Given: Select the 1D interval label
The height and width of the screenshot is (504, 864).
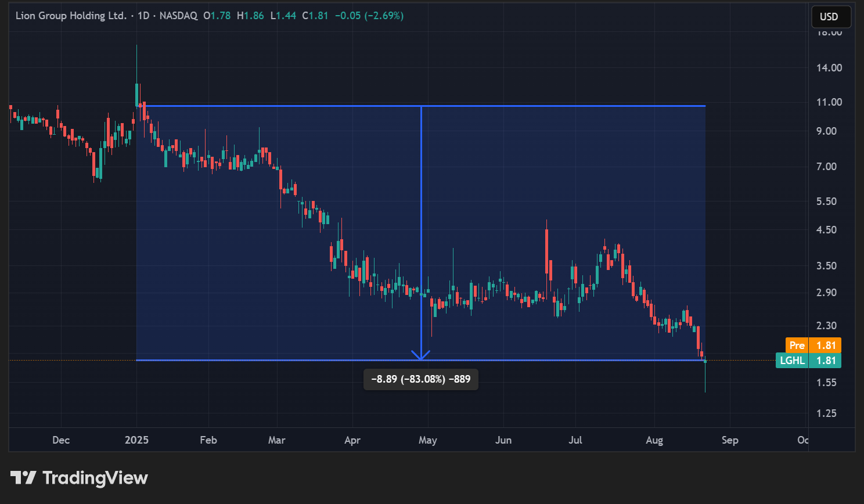Looking at the screenshot, I should (143, 16).
